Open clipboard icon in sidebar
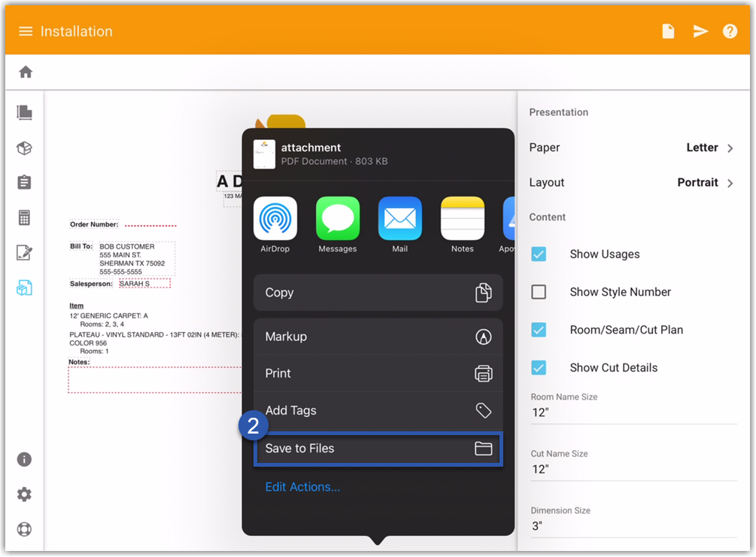This screenshot has width=756, height=557. (24, 182)
